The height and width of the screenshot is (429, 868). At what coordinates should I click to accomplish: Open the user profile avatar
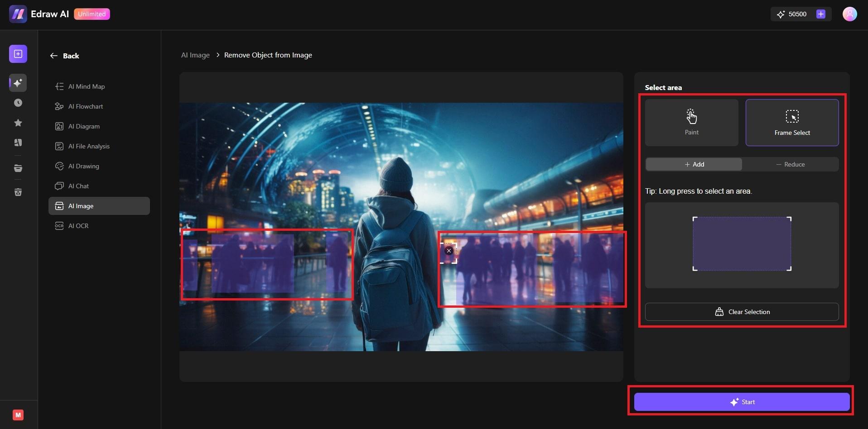[849, 14]
